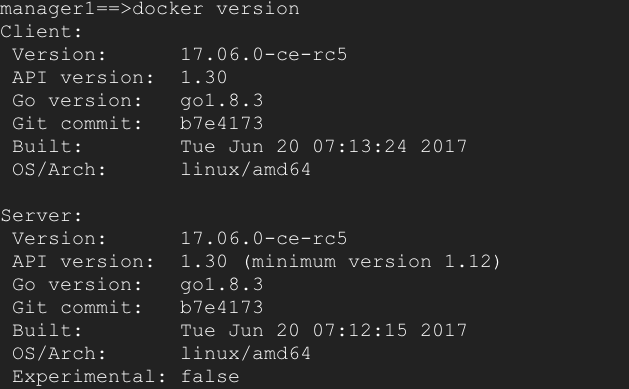The image size is (629, 389).
Task: Click the server Git commit b7e4173
Action: (222, 308)
